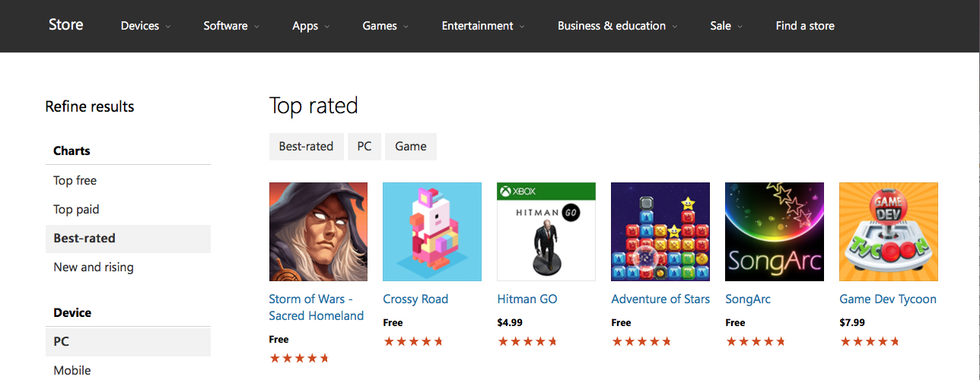Image resolution: width=980 pixels, height=380 pixels.
Task: Open the Business & education menu
Action: (x=617, y=26)
